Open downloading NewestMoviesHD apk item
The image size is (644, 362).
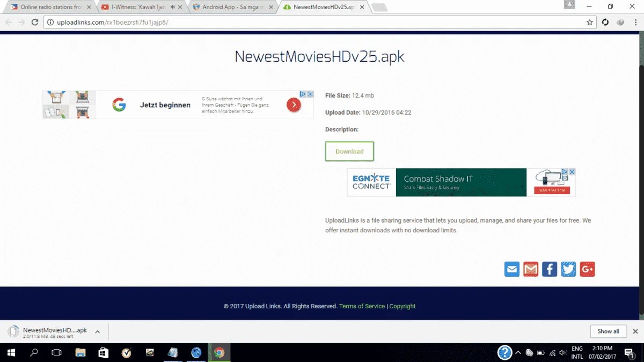[47, 333]
